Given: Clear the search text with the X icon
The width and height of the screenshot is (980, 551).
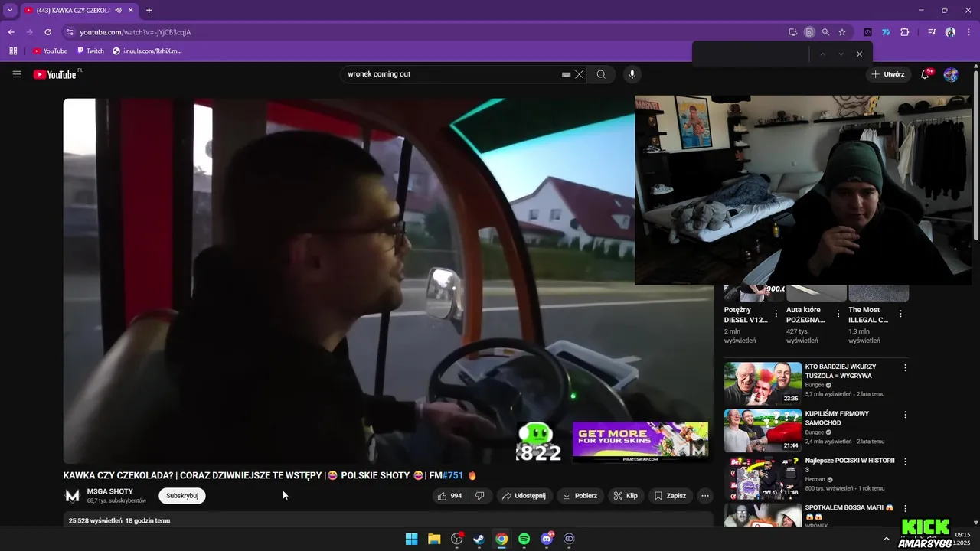Looking at the screenshot, I should (x=580, y=74).
